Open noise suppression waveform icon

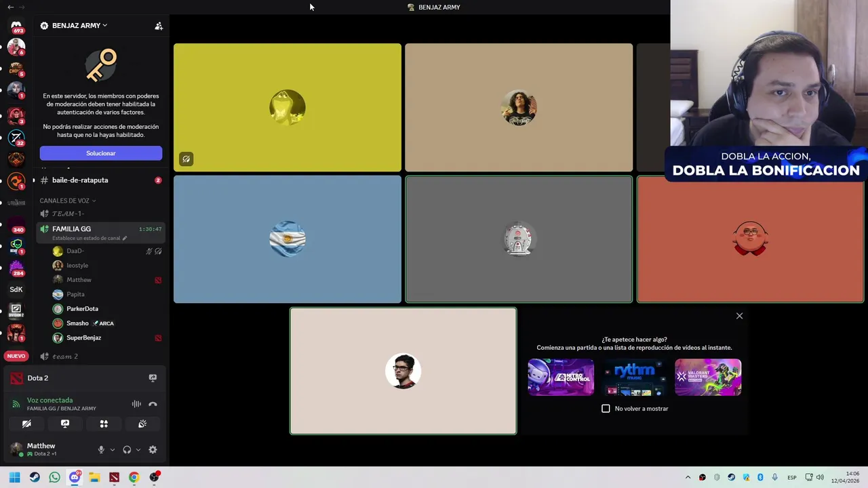[136, 404]
